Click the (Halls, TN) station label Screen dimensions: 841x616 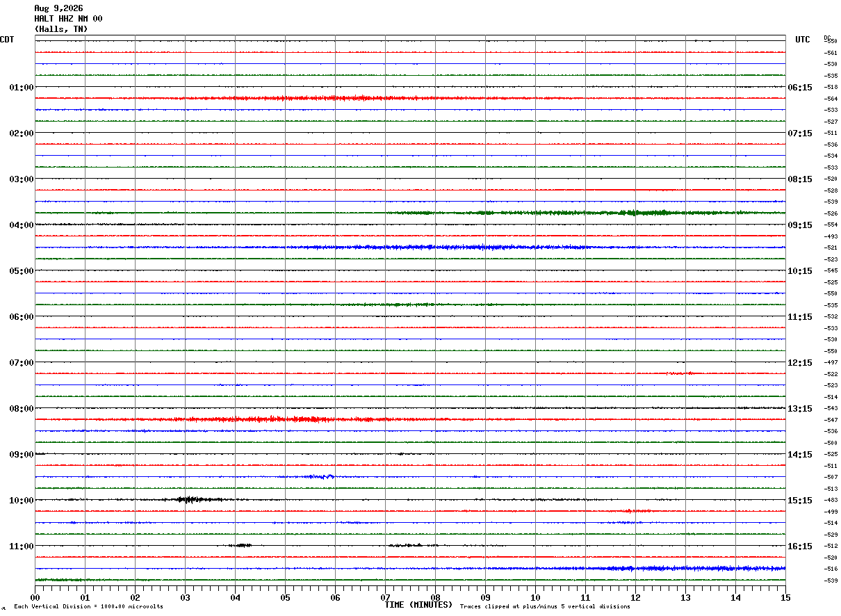pyautogui.click(x=61, y=29)
